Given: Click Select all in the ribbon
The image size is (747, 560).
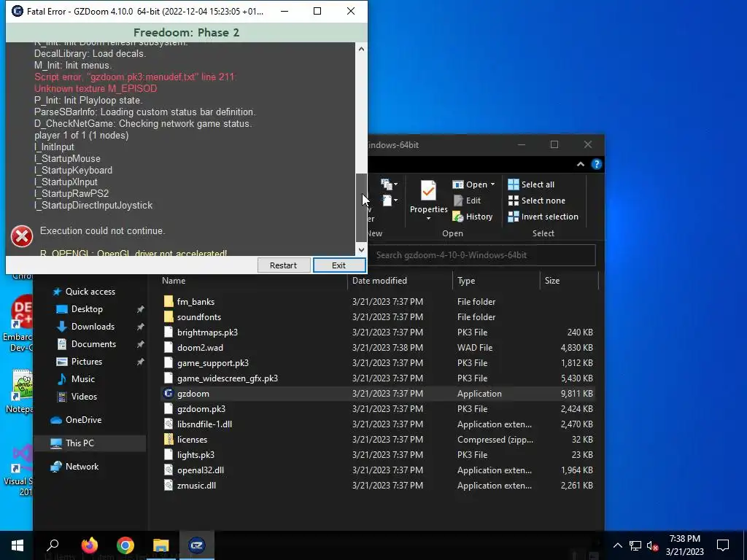Looking at the screenshot, I should click(531, 184).
